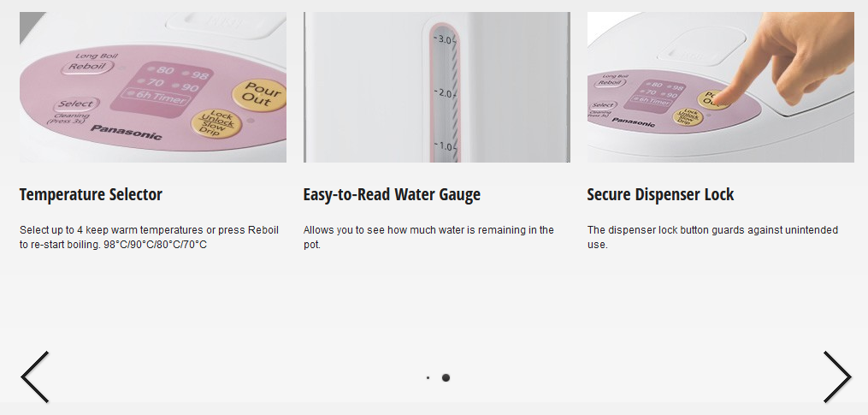Click the Secure Dispenser Lock heading
The height and width of the screenshot is (415, 868).
[660, 195]
